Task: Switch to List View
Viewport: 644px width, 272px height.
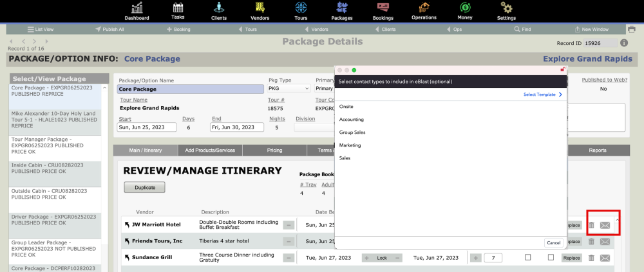Action: tap(40, 29)
